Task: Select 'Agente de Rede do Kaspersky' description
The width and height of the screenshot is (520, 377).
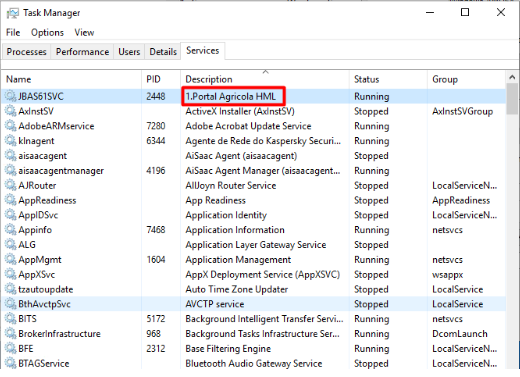Action: (263, 141)
